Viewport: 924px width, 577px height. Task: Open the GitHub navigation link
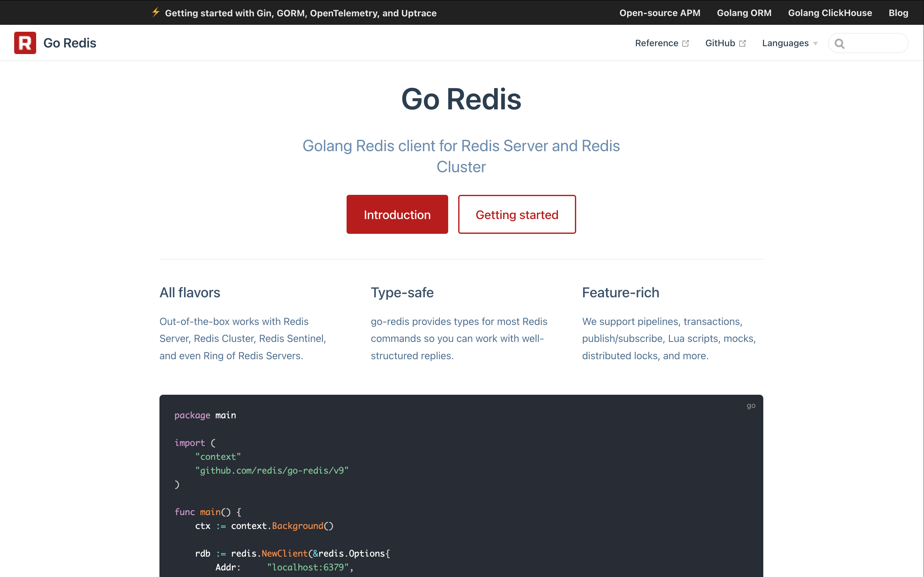click(x=720, y=43)
